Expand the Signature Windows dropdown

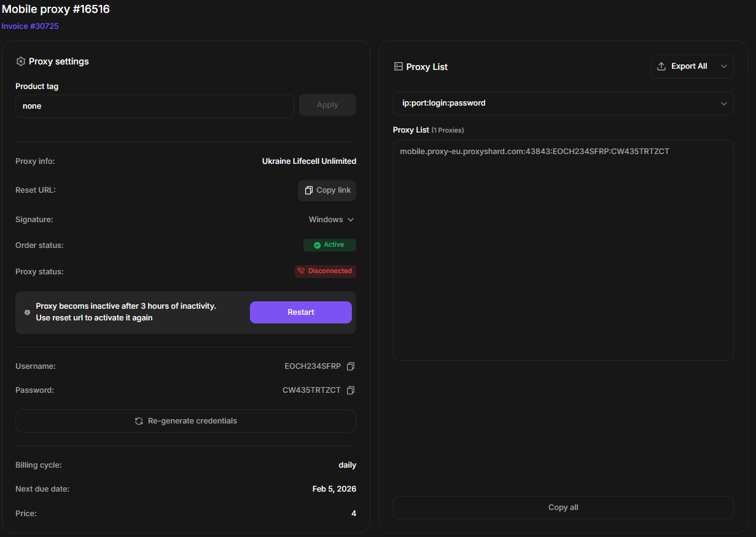tap(331, 220)
